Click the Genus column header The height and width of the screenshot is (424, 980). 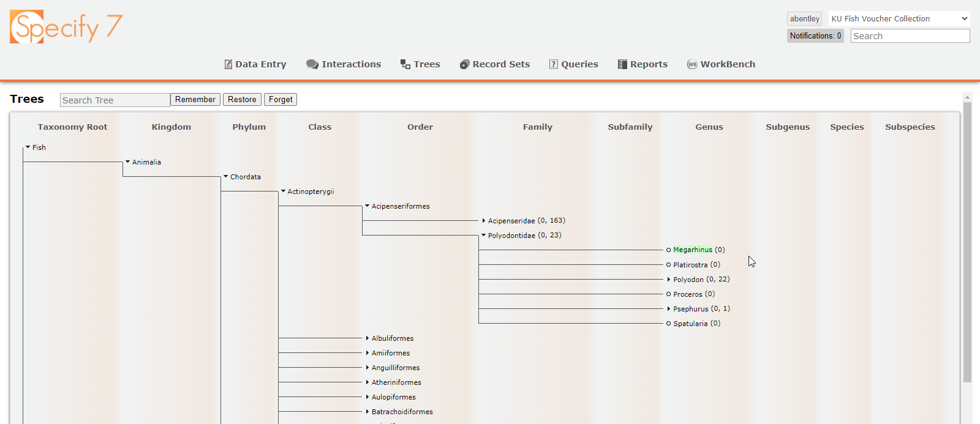pos(709,127)
